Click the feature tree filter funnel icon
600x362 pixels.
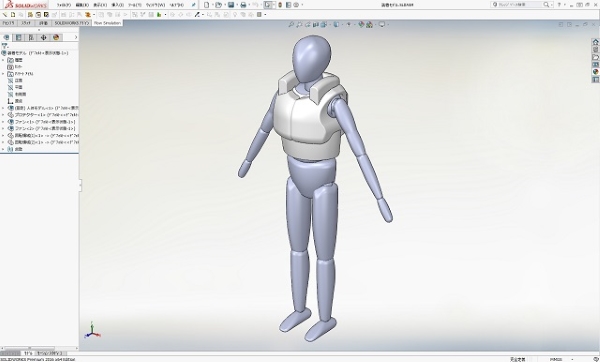click(5, 46)
